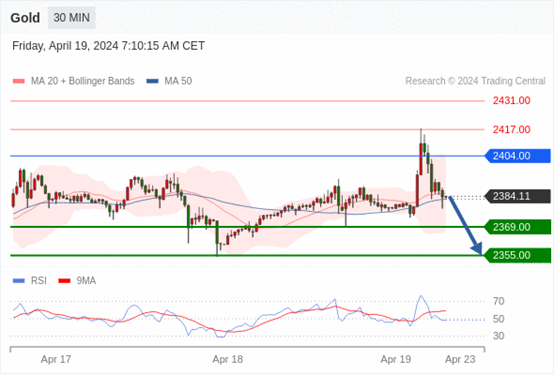Select the Gold chart title

pyautogui.click(x=25, y=18)
